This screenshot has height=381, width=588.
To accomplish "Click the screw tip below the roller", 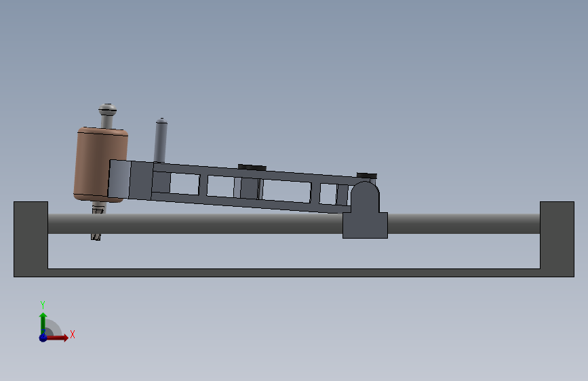I will pyautogui.click(x=96, y=237).
